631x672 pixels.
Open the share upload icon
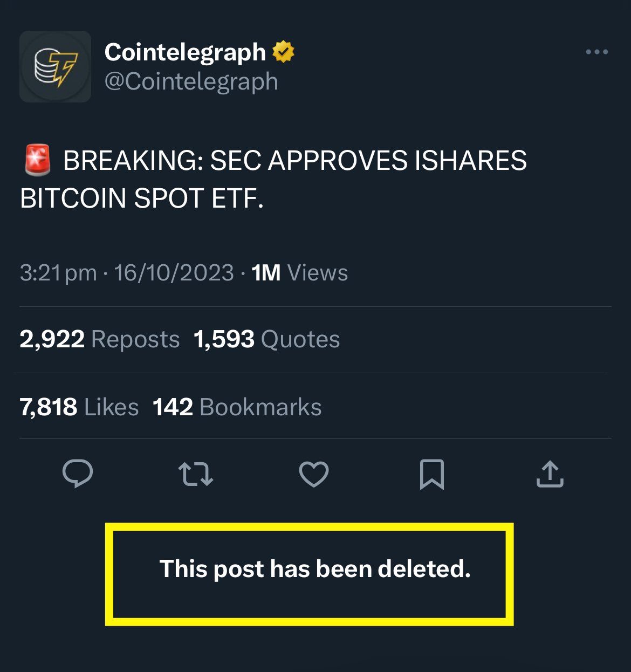(550, 474)
